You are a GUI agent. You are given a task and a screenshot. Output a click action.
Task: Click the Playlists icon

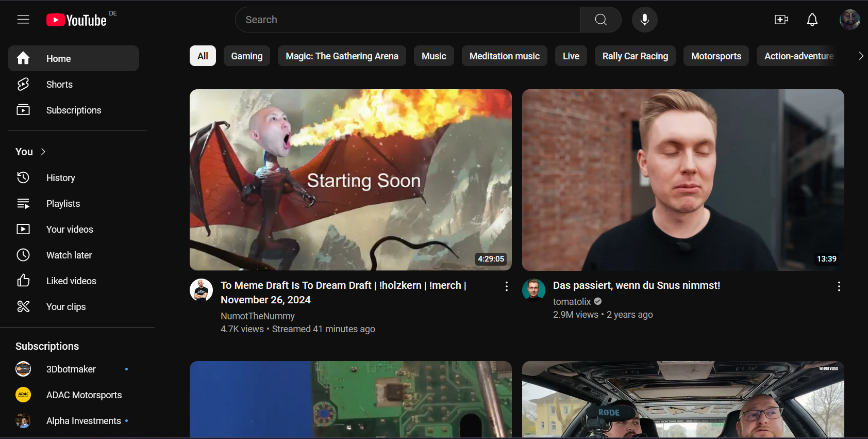click(23, 203)
